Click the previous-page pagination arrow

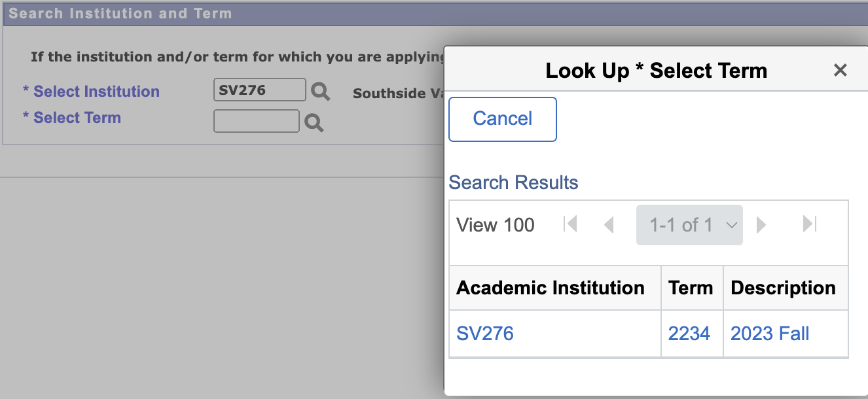[609, 224]
